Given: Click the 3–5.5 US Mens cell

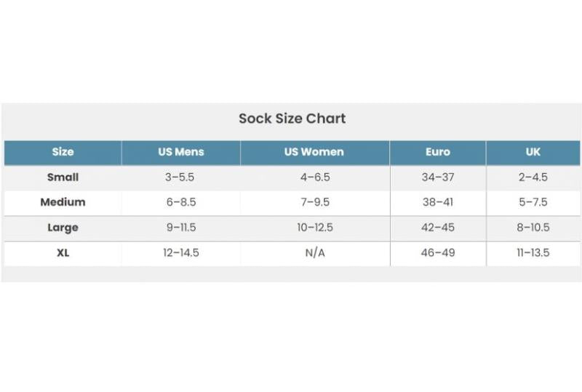Looking at the screenshot, I should (x=181, y=177).
